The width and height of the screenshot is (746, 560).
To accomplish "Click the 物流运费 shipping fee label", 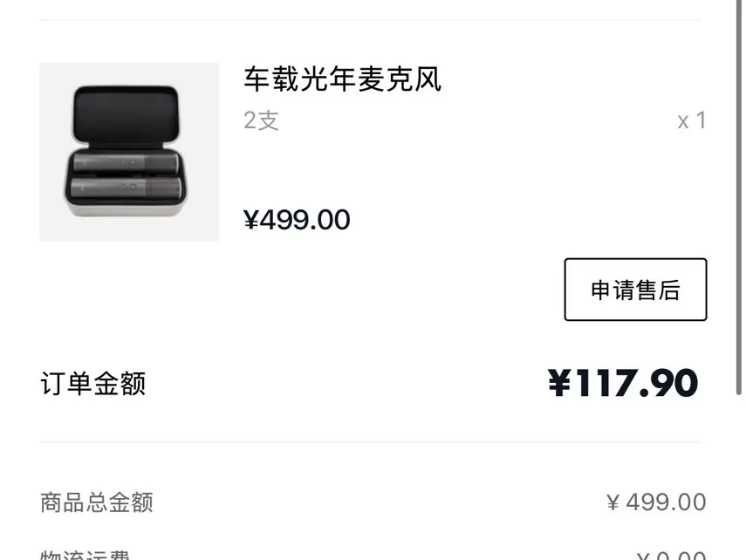I will coord(85,555).
